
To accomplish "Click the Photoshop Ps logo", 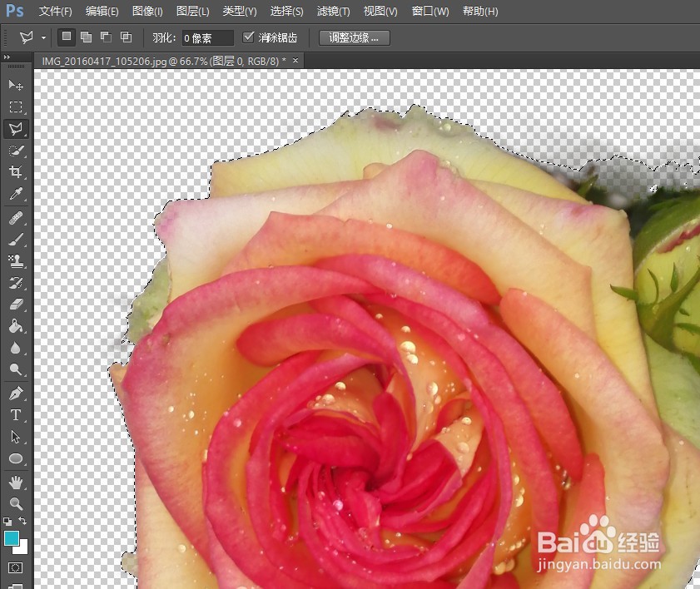I will (x=14, y=10).
